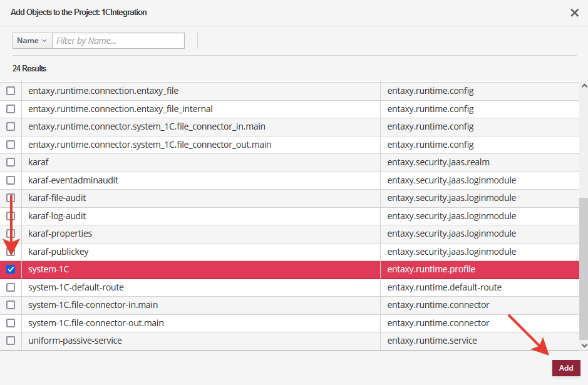Enable the karaf-publickey checkbox
Viewport: 588px width, 385px height.
click(10, 252)
